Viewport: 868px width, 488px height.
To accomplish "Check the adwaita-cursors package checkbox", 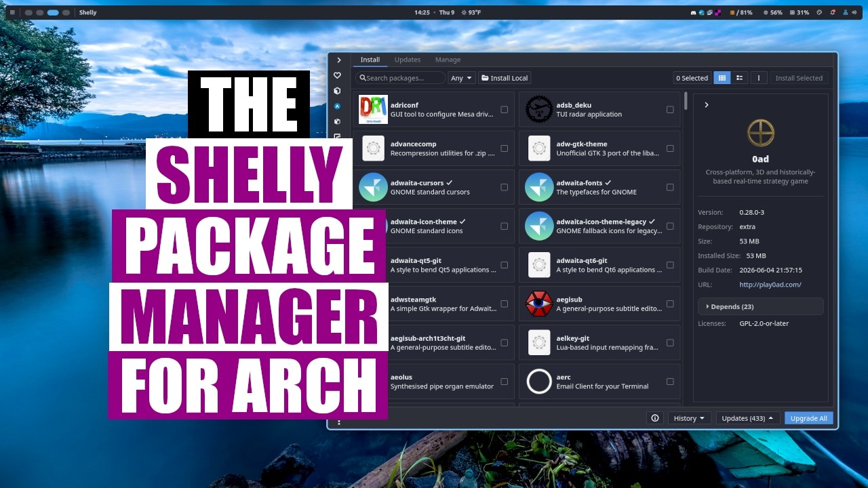I will pyautogui.click(x=504, y=187).
